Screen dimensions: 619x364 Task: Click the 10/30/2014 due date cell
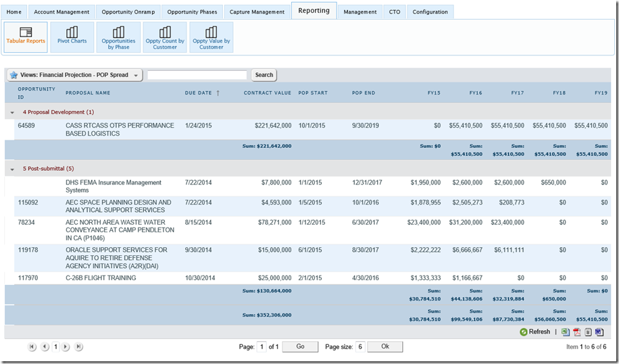coord(200,278)
